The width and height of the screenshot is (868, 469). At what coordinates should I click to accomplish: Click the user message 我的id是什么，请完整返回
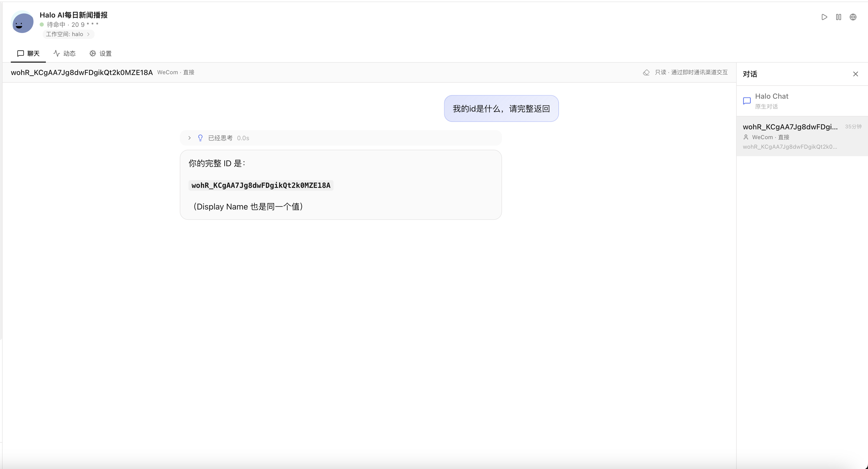[x=501, y=108]
